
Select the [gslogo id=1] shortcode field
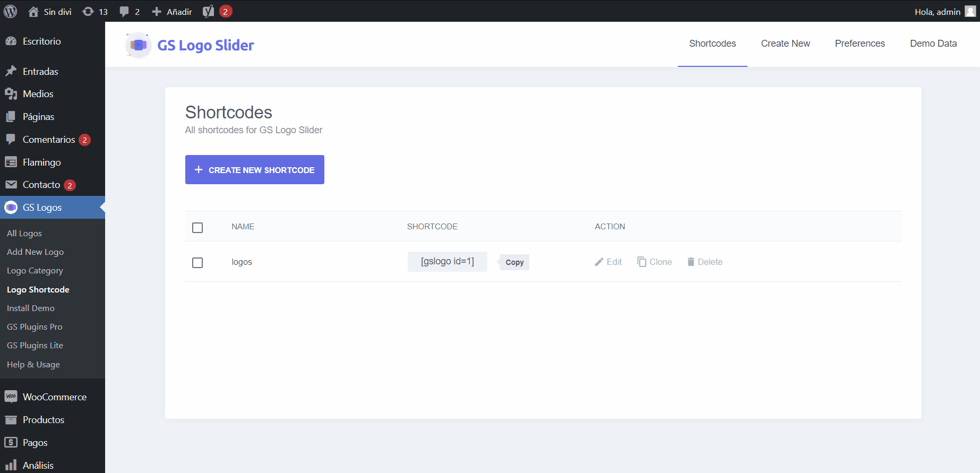[447, 262]
